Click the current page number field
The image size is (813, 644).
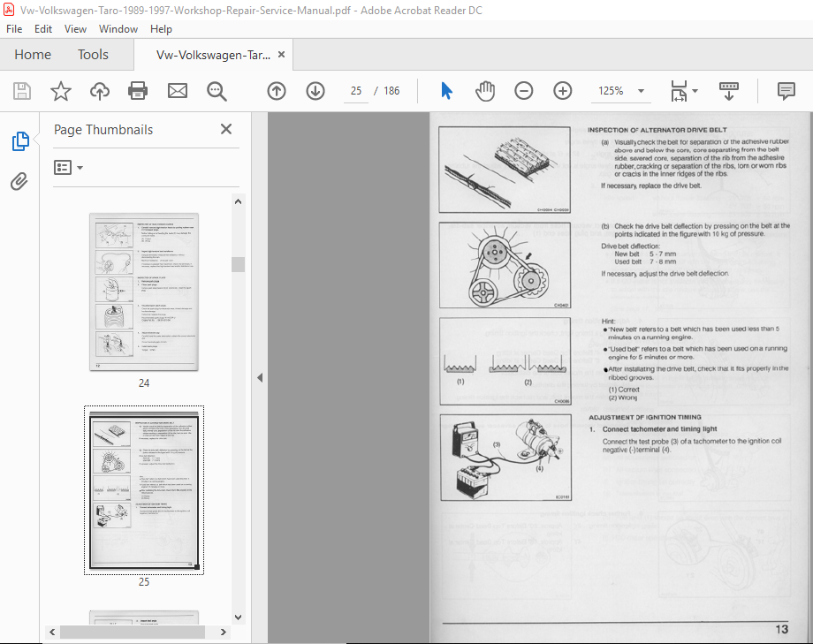coord(355,91)
